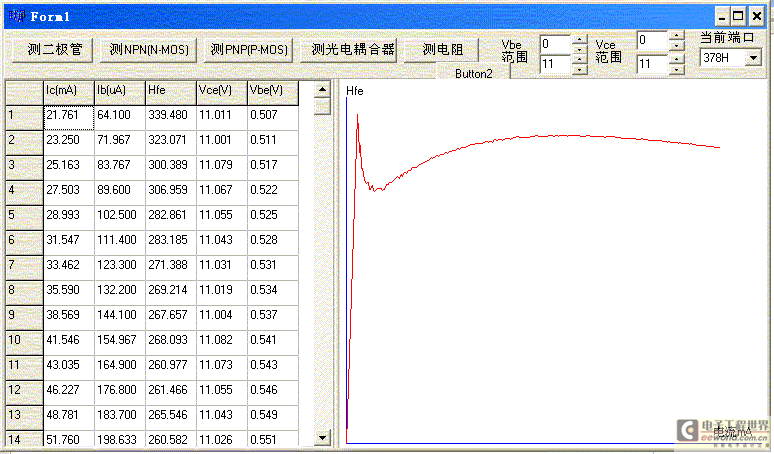Maximize the Form1 window

(738, 17)
